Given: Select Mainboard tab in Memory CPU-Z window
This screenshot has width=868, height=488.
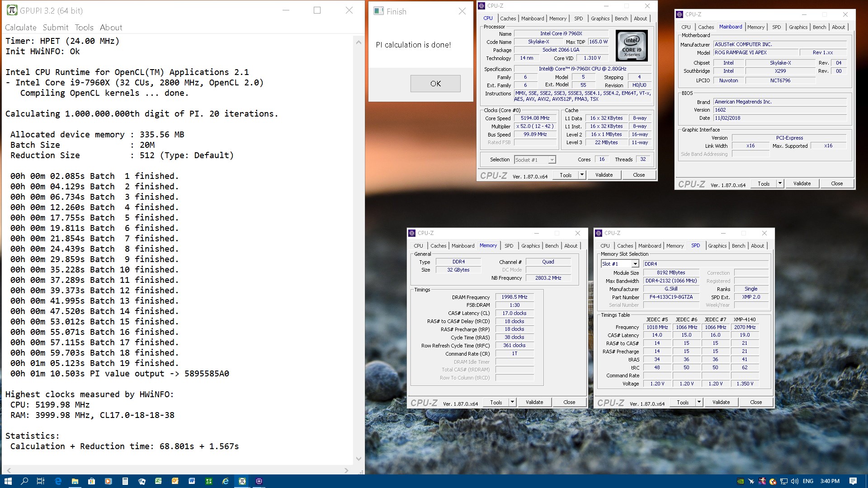Looking at the screenshot, I should tap(463, 246).
